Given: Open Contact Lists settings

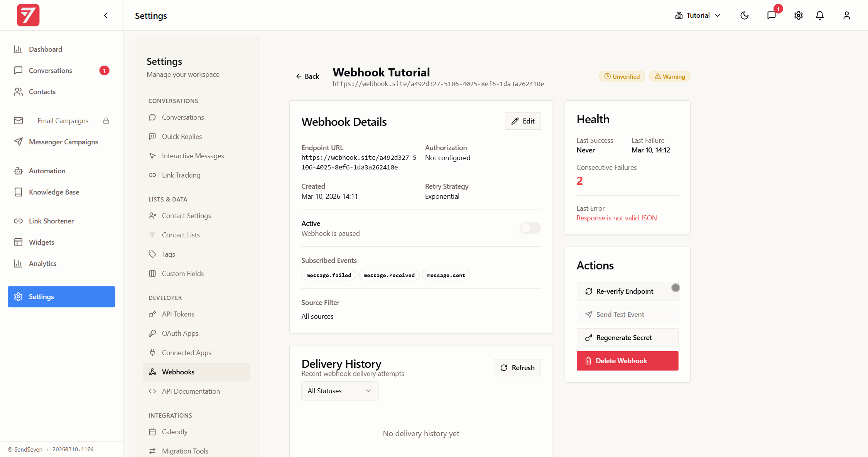Looking at the screenshot, I should tap(196, 235).
